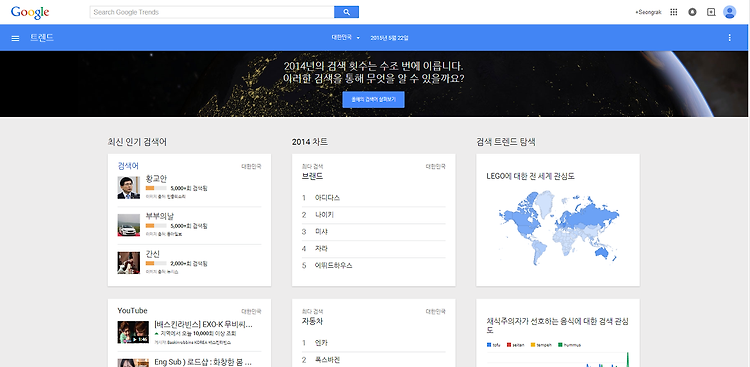Image resolution: width=750 pixels, height=367 pixels.
Task: Click the red seitan legend swatch
Action: point(509,345)
